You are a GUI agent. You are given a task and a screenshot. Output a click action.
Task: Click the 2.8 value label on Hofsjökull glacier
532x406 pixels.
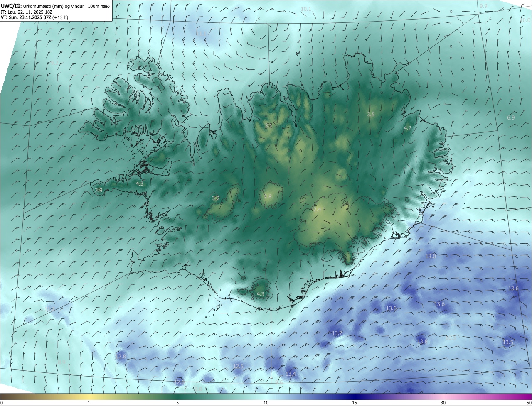pos(268,196)
